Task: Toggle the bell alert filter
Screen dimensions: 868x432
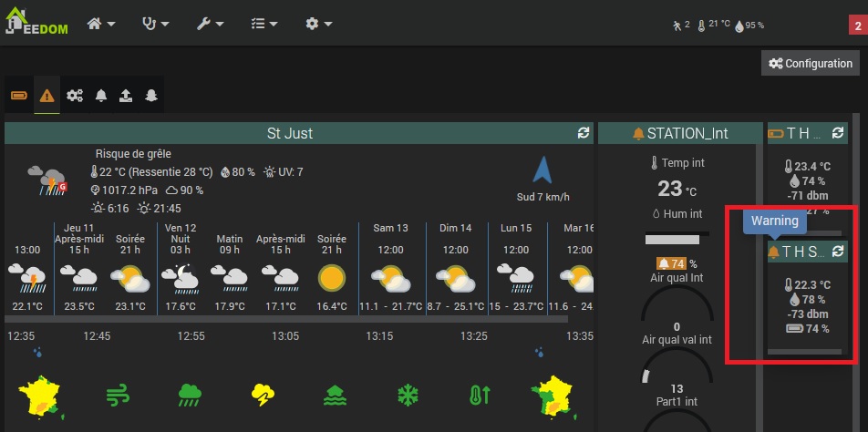Action: coord(101,95)
